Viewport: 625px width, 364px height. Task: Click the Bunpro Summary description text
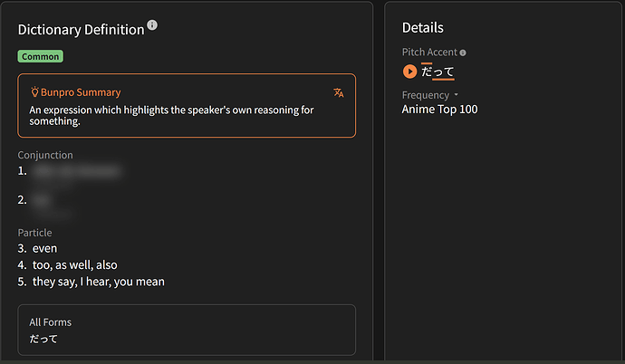coord(171,116)
